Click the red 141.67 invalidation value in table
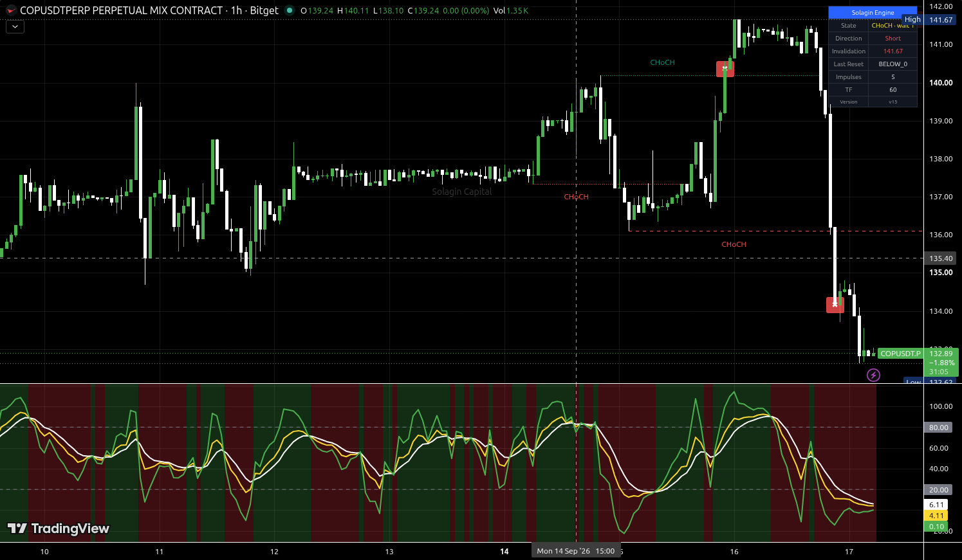This screenshot has width=962, height=560. pos(893,51)
